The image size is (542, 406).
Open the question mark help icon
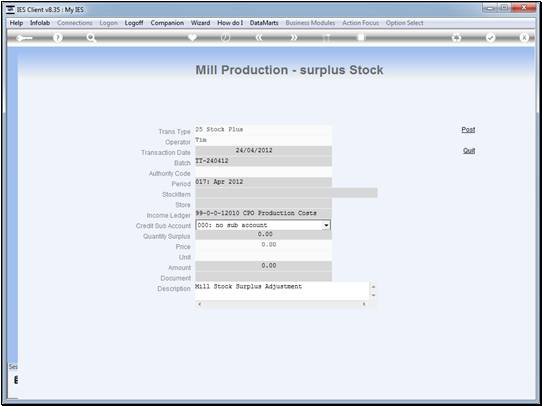(x=58, y=38)
